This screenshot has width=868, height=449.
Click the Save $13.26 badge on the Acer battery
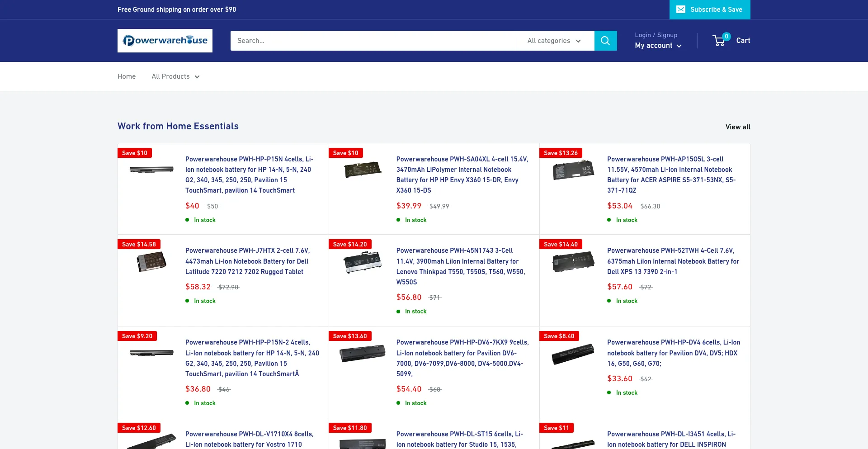click(x=560, y=153)
